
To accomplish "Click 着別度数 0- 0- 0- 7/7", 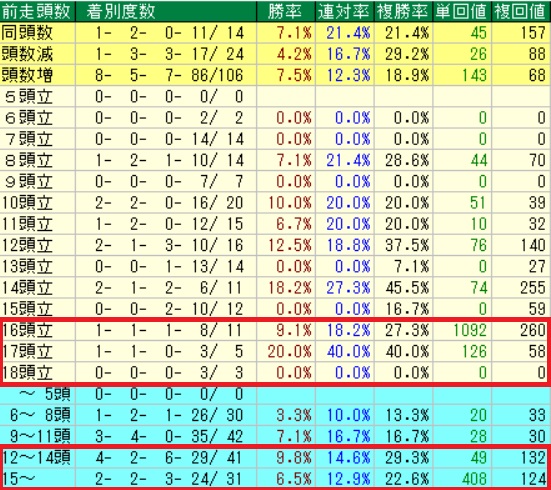I will 169,181.
